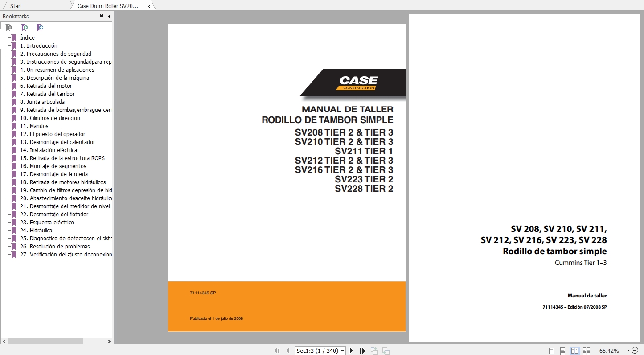
Task: Switch to single page layout
Action: [552, 351]
